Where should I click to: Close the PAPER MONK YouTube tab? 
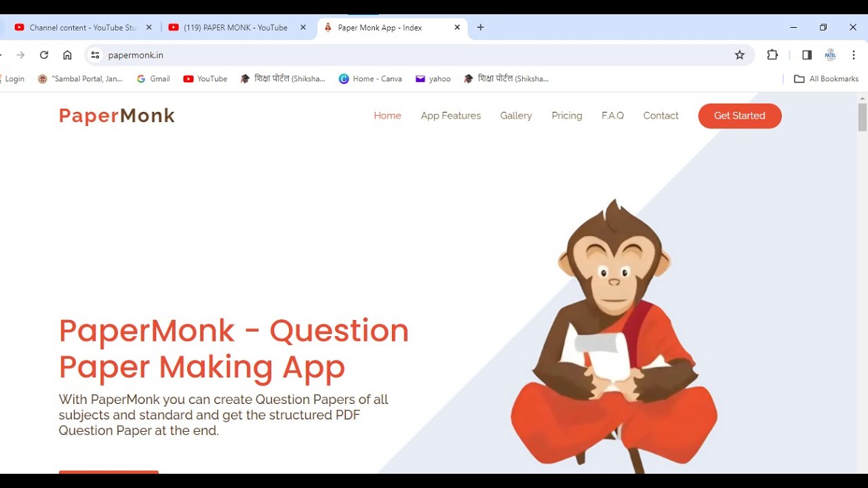(303, 27)
